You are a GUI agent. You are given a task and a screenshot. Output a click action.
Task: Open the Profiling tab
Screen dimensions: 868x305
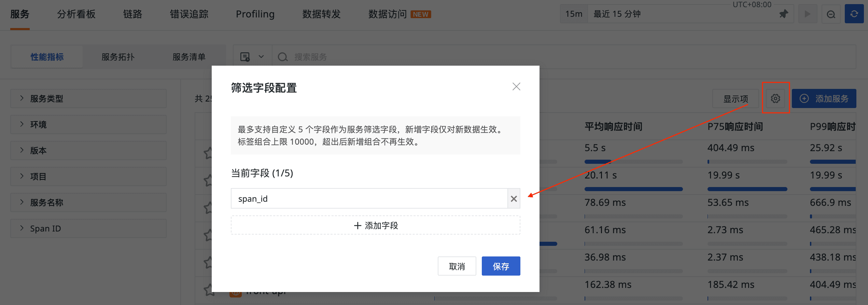click(255, 14)
